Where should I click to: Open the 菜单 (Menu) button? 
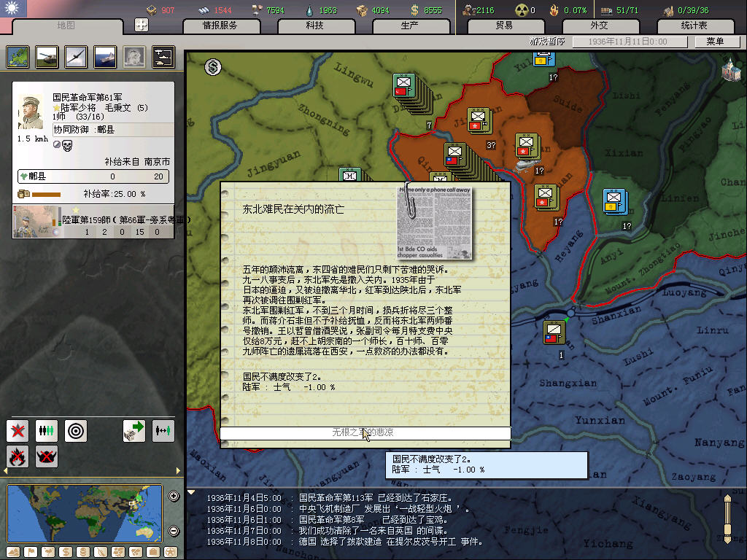[715, 42]
